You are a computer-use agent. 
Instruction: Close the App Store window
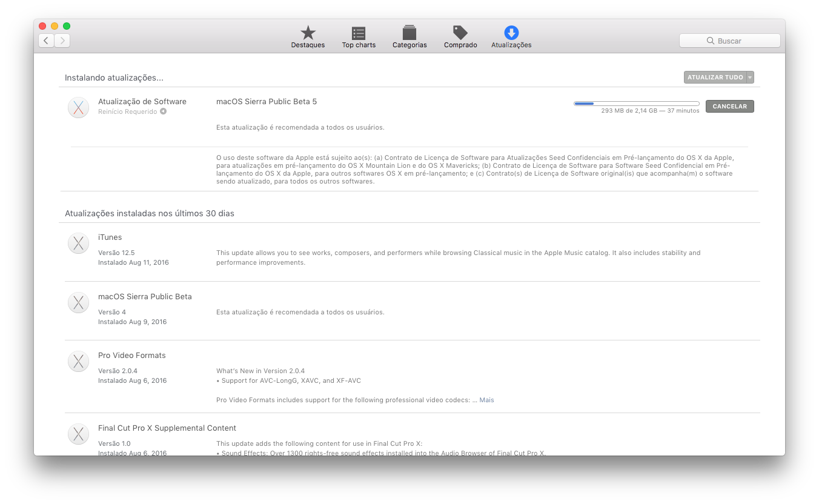click(x=42, y=26)
